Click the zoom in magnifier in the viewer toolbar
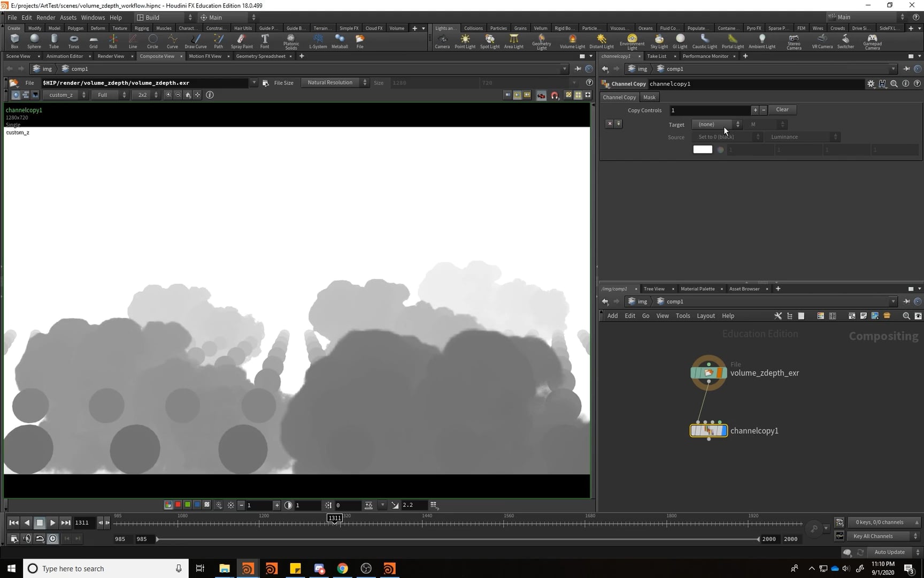This screenshot has width=924, height=578. point(168,95)
